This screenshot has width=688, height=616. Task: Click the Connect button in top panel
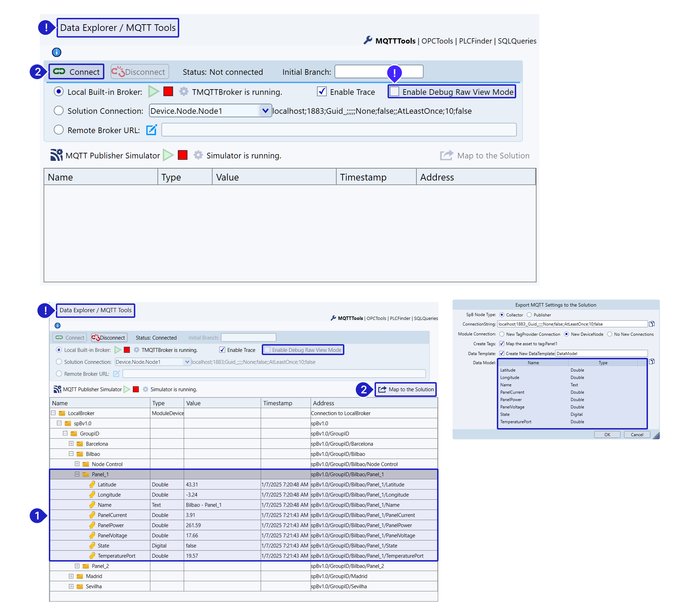pos(77,72)
